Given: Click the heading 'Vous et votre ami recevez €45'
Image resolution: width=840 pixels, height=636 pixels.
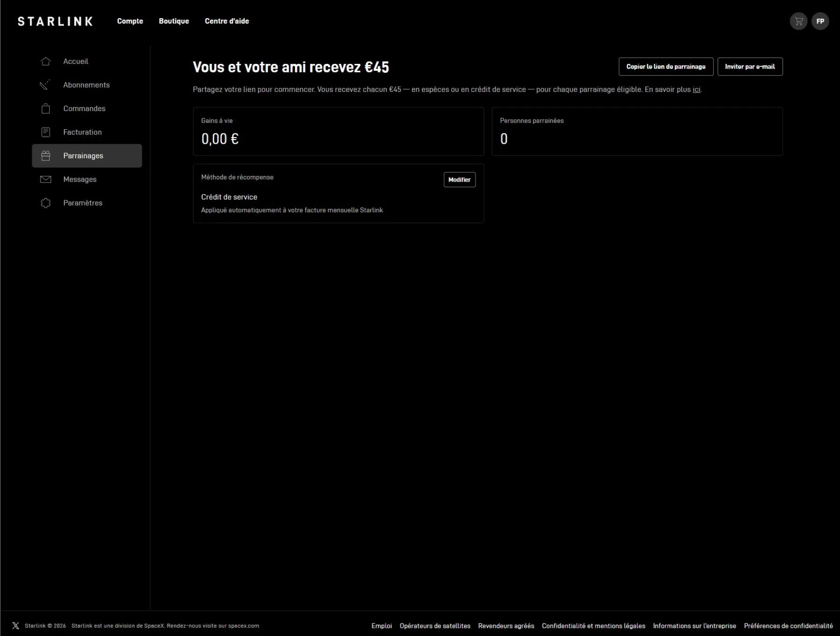Looking at the screenshot, I should point(291,67).
